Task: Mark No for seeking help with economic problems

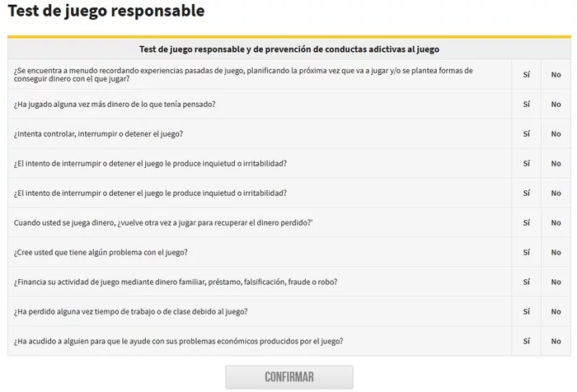Action: click(556, 342)
